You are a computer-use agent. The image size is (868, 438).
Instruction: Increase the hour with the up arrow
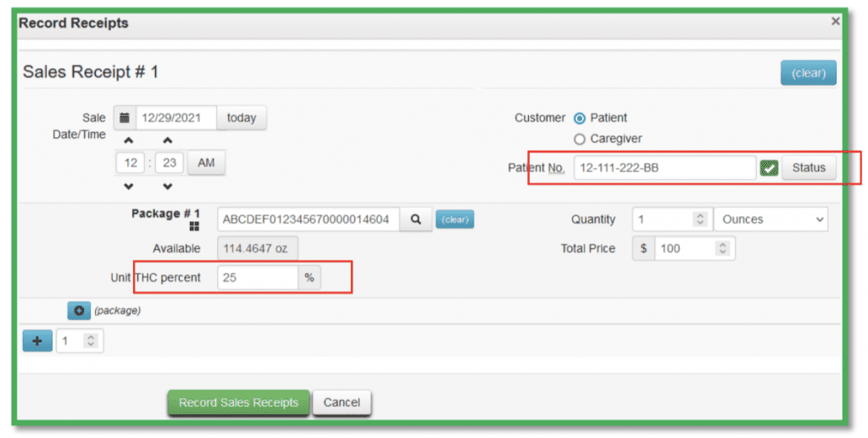[129, 141]
